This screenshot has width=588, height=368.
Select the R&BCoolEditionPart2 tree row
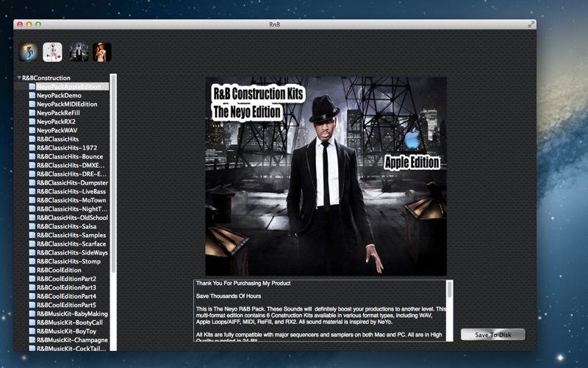click(x=62, y=279)
